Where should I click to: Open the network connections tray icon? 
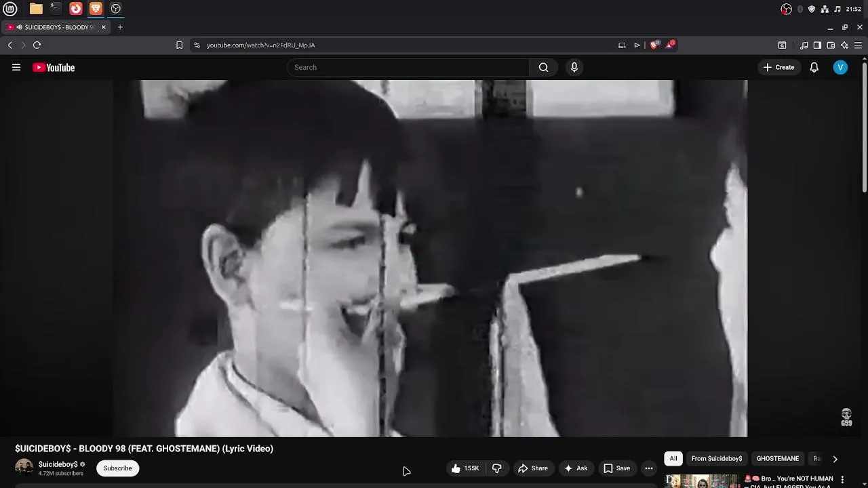pyautogui.click(x=825, y=9)
